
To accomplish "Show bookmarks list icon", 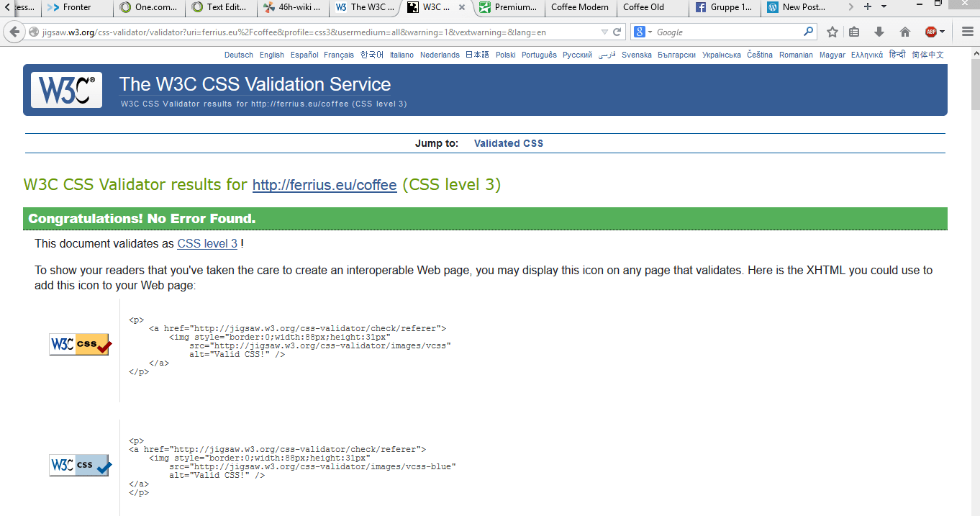I will point(854,32).
